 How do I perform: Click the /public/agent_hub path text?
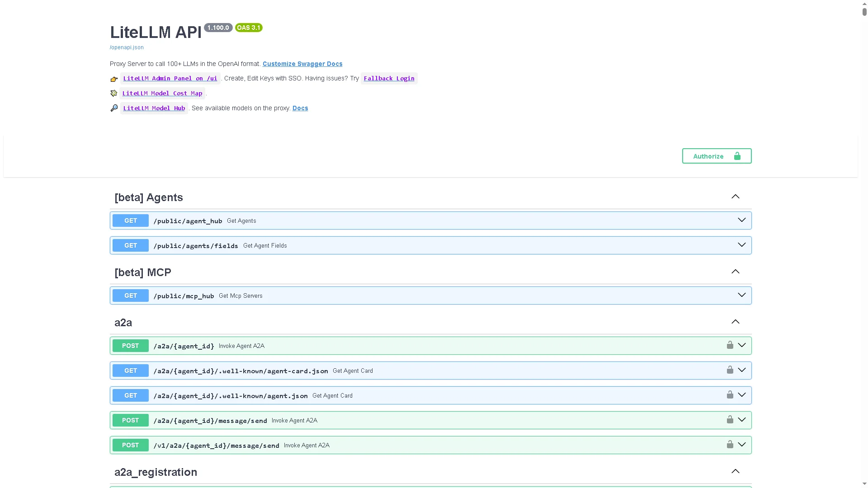(x=188, y=221)
